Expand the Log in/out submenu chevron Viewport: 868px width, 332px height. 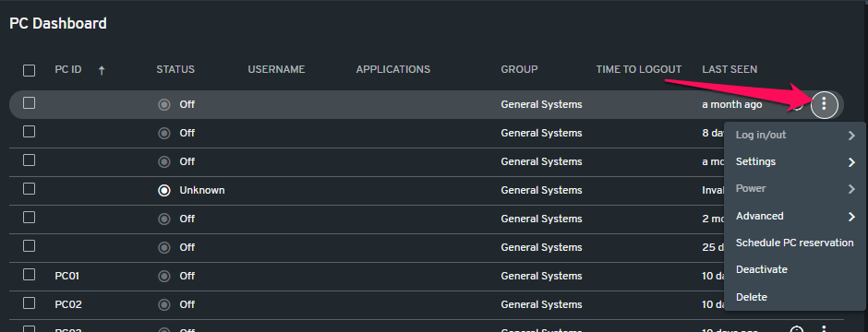click(851, 136)
